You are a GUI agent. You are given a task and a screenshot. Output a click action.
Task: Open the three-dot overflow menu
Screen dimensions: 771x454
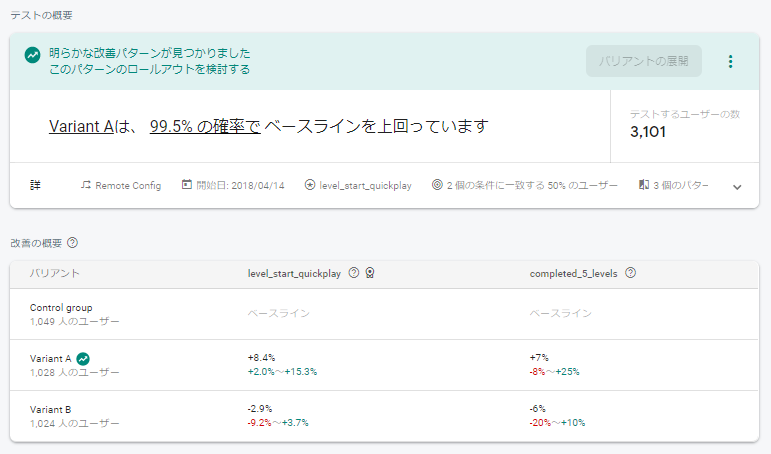tap(730, 61)
